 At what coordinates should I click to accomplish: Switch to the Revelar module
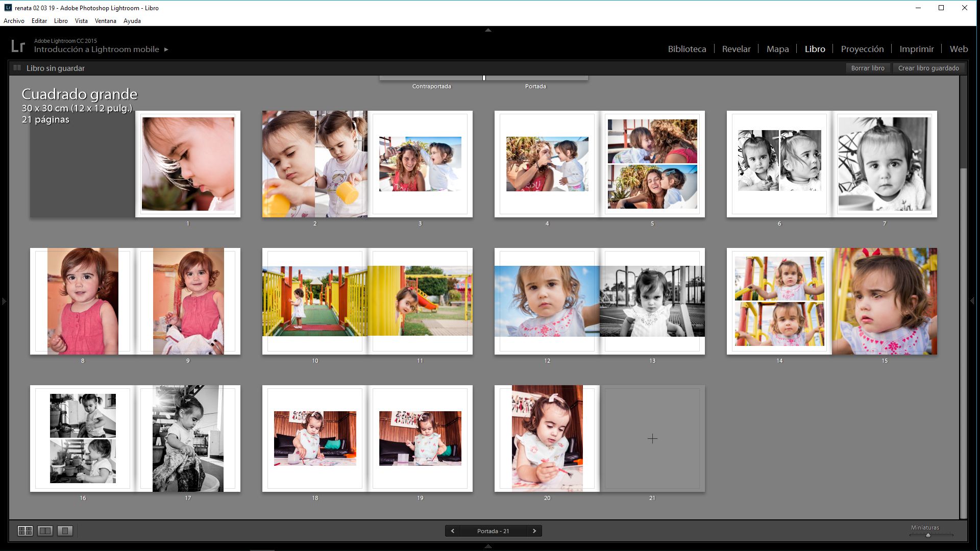coord(736,49)
